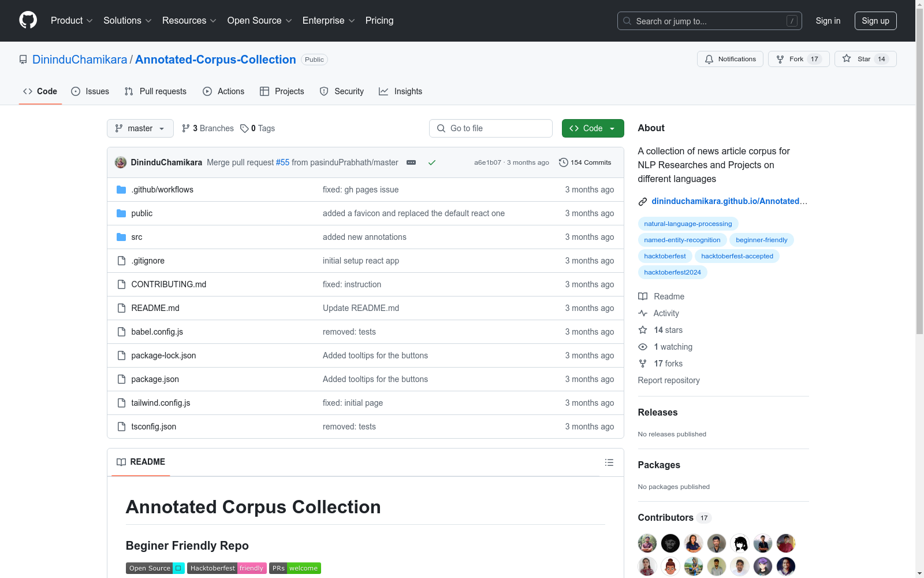Click the link icon beside website URL
Image resolution: width=924 pixels, height=578 pixels.
(x=643, y=202)
